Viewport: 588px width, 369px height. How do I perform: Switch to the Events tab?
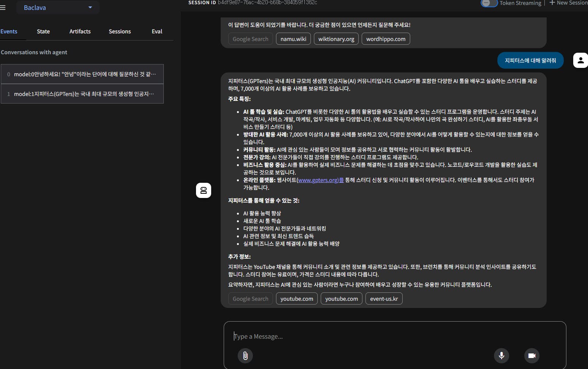9,31
